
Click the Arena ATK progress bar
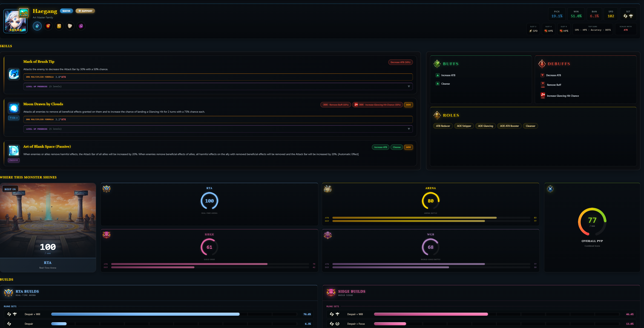(x=431, y=218)
